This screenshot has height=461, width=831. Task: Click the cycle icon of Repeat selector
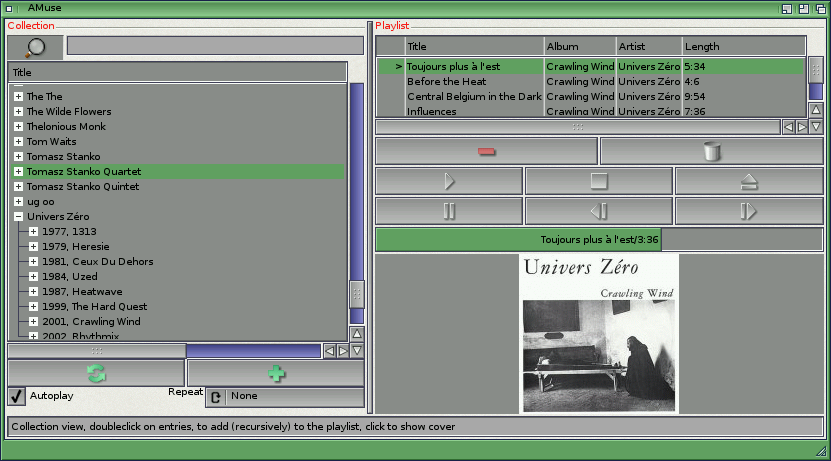pos(216,397)
